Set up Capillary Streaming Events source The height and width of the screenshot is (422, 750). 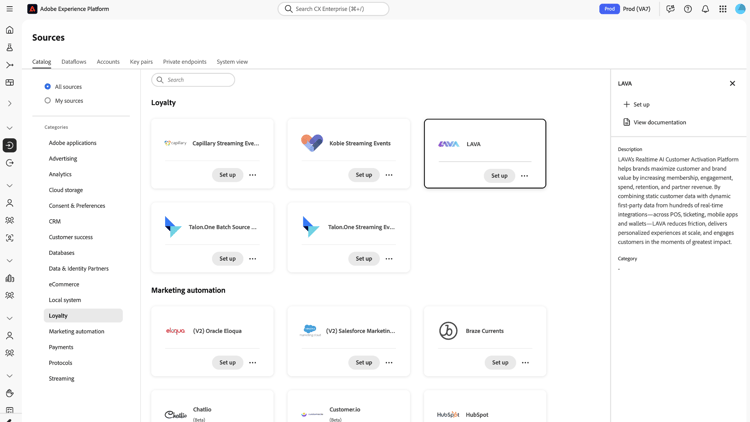coord(227,175)
